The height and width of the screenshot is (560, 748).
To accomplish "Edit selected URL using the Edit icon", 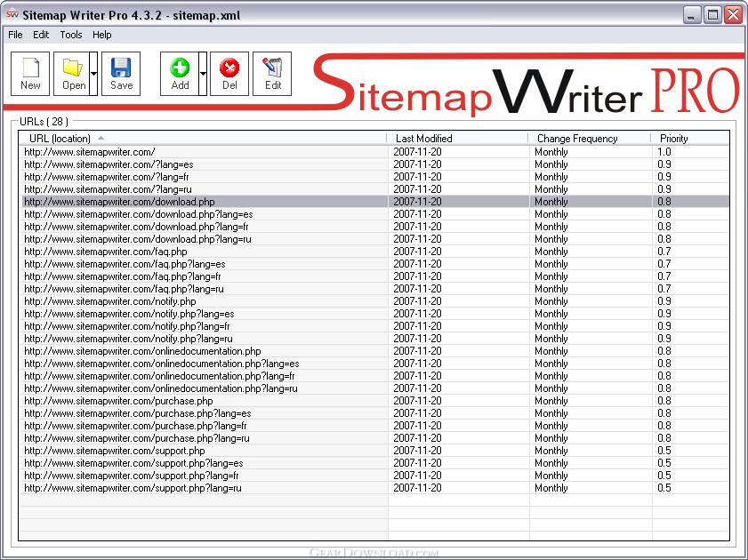I will click(272, 74).
